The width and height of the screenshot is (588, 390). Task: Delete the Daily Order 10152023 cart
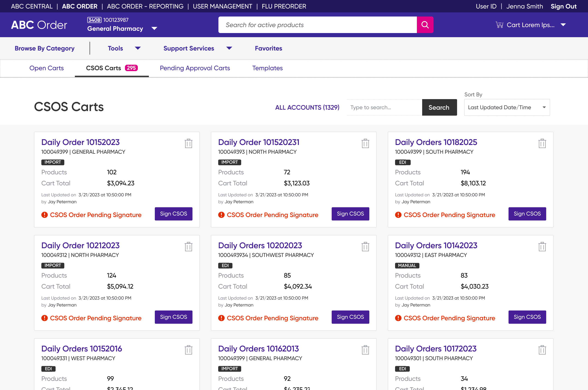click(x=189, y=143)
